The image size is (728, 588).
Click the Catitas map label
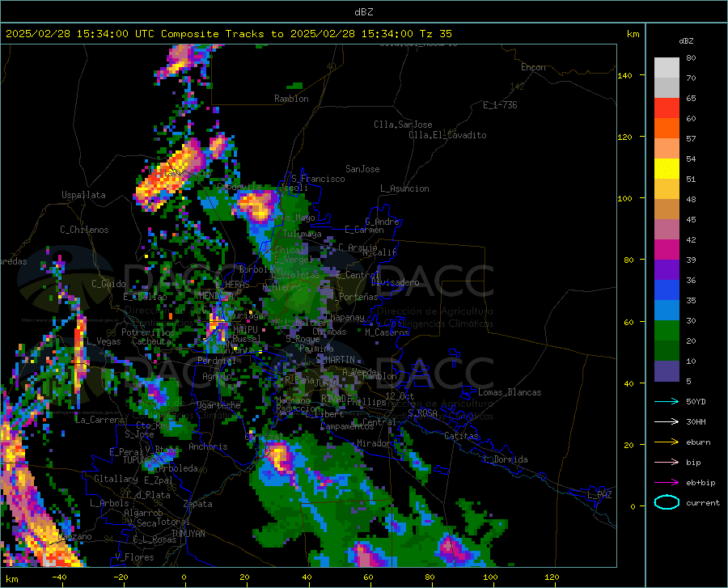point(462,436)
